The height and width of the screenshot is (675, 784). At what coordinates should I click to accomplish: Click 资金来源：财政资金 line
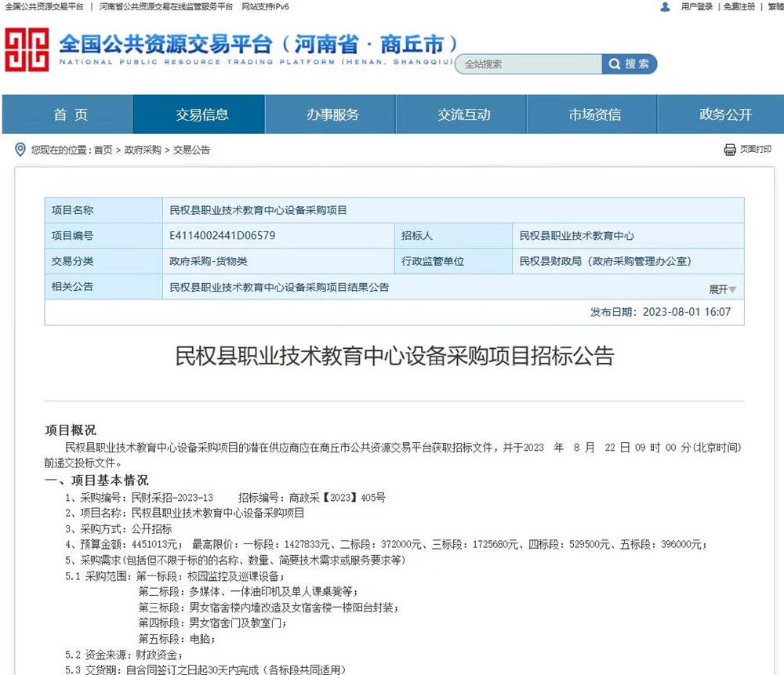point(124,655)
